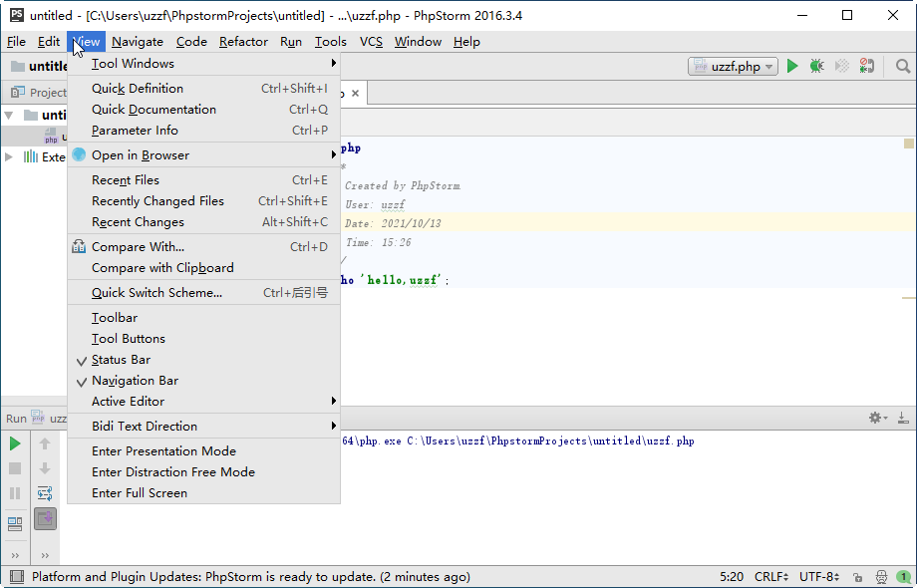Click tool window quick-access icon in status bar
The image size is (917, 588).
coord(17,577)
